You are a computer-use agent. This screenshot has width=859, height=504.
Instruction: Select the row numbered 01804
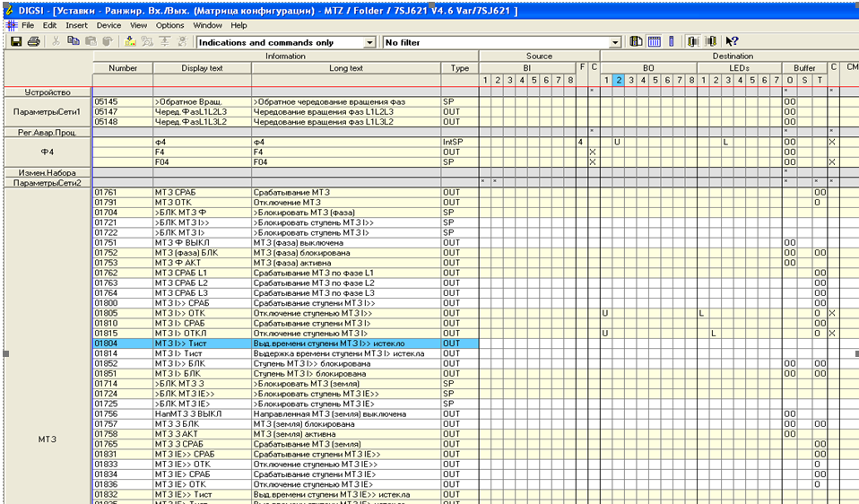click(x=106, y=343)
